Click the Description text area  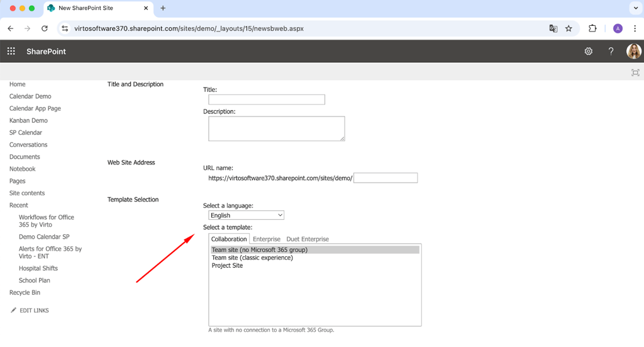(x=277, y=128)
